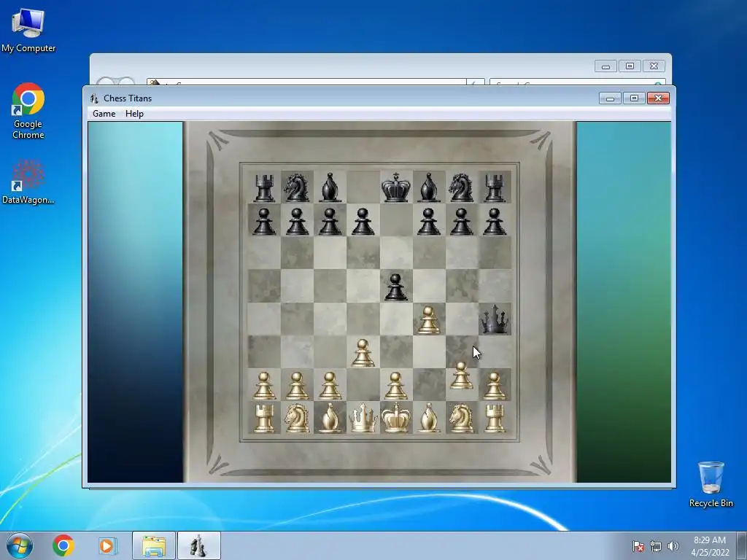Switch to Windows Explorer taskbar button
This screenshot has height=560, width=747.
[x=153, y=545]
